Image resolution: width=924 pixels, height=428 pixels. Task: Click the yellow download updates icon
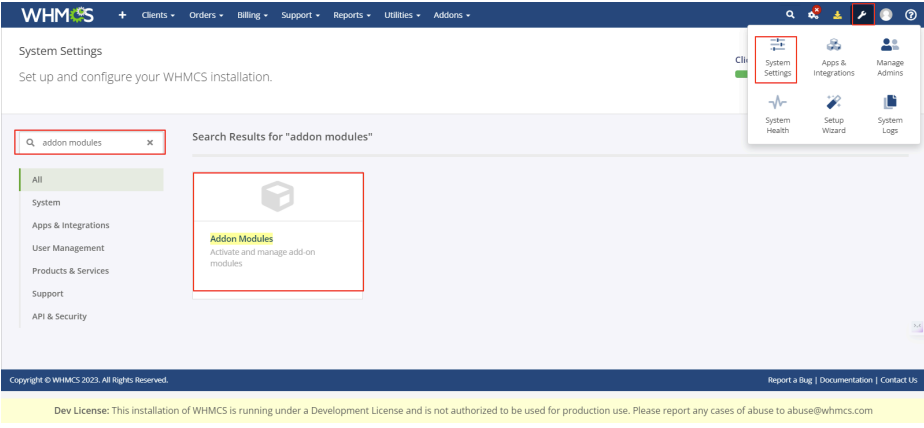pyautogui.click(x=837, y=15)
